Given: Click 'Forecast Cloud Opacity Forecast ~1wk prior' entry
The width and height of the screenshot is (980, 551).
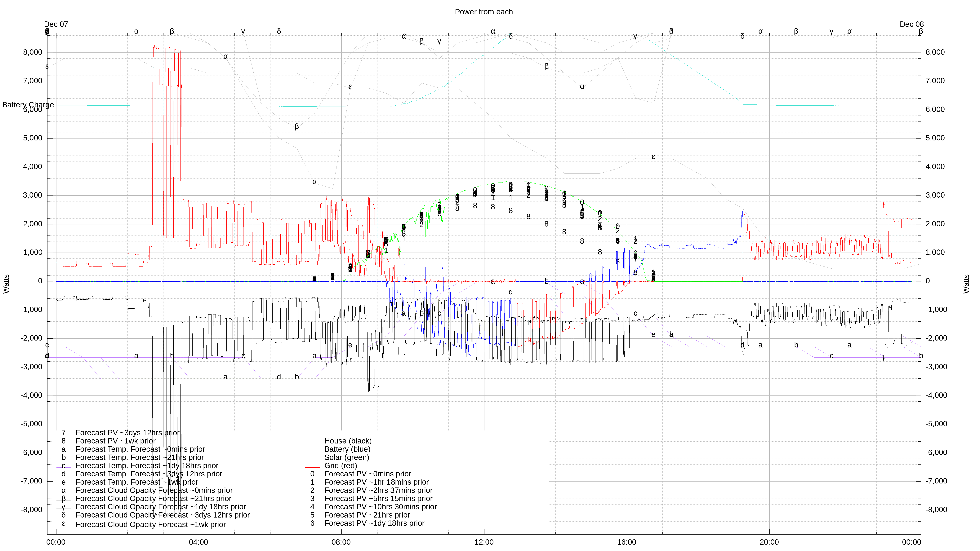Looking at the screenshot, I should coord(151,524).
